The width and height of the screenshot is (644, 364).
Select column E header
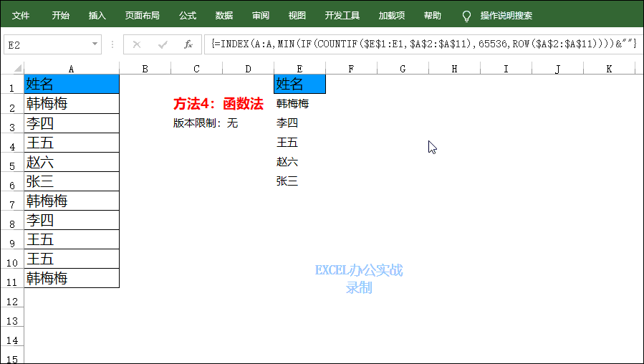299,69
